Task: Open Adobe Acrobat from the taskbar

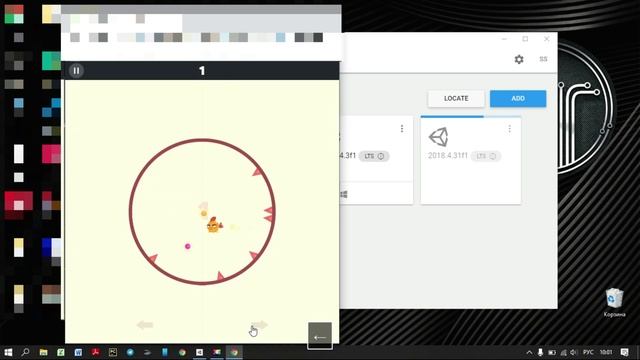Action: [96, 352]
